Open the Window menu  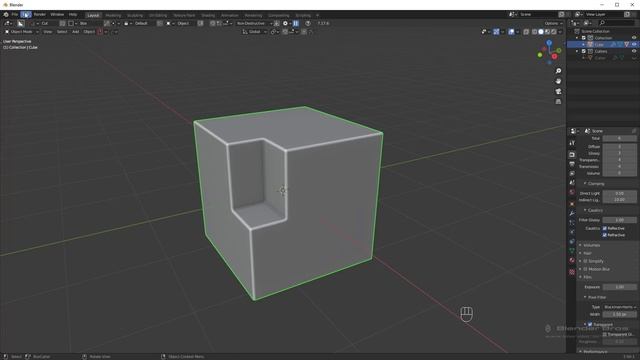click(x=57, y=15)
